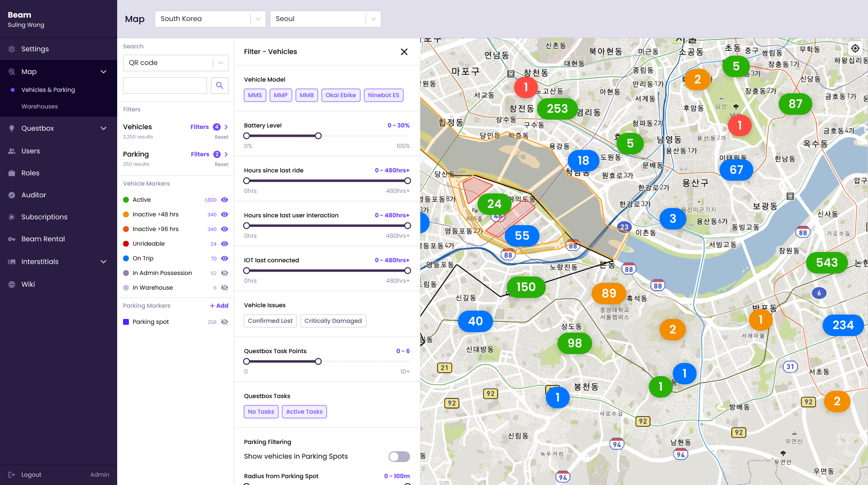
Task: Open the QR code search type dropdown
Action: coord(176,63)
